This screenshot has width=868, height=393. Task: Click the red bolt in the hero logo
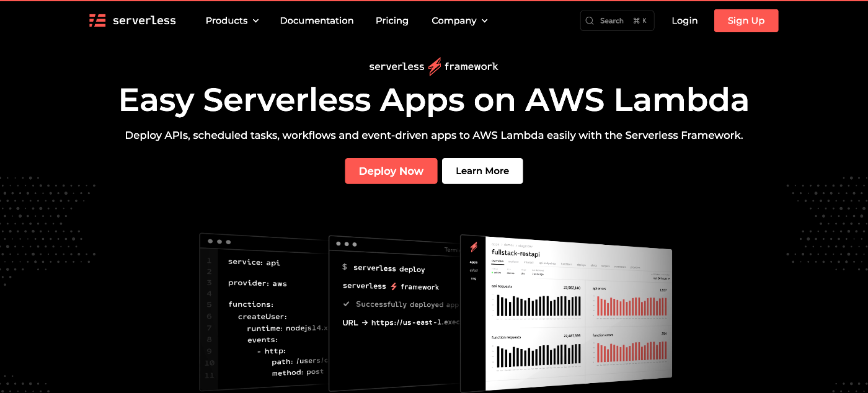click(435, 66)
